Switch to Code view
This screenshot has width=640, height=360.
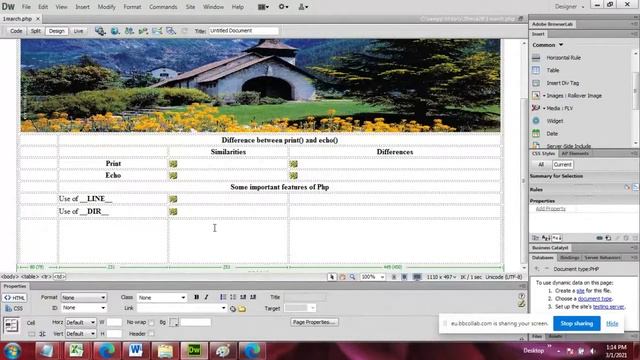click(16, 31)
